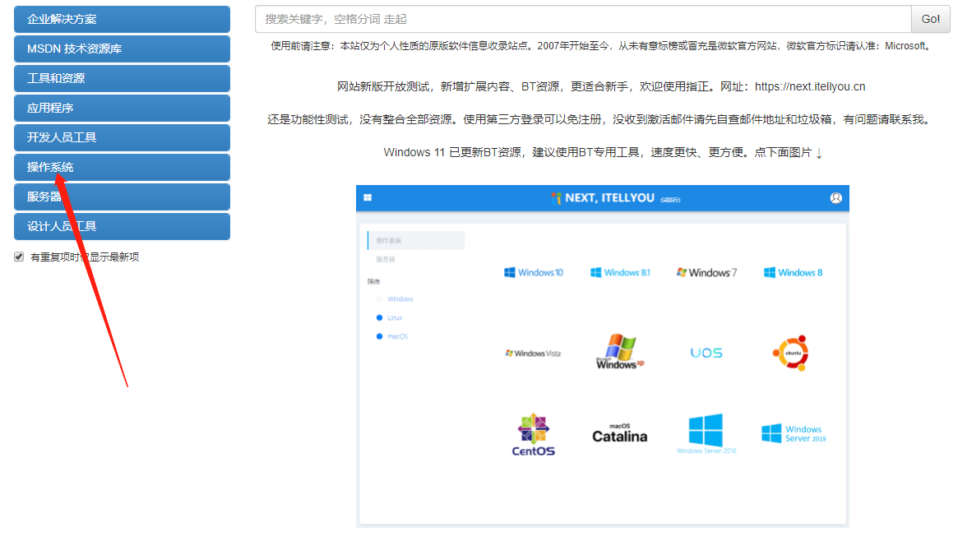Screen dimensions: 958x560
Task: Click the Windows 7 logo
Action: click(x=706, y=271)
